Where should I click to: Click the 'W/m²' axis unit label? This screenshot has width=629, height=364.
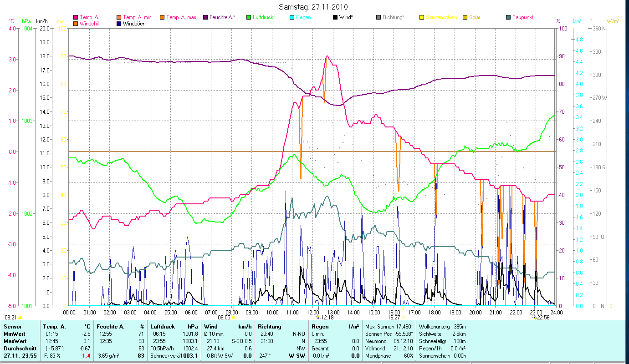coord(613,21)
